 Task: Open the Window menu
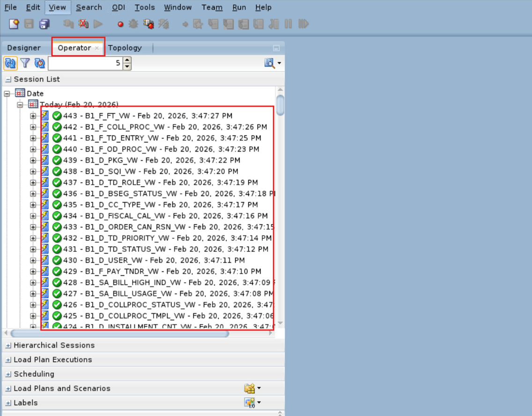point(178,7)
